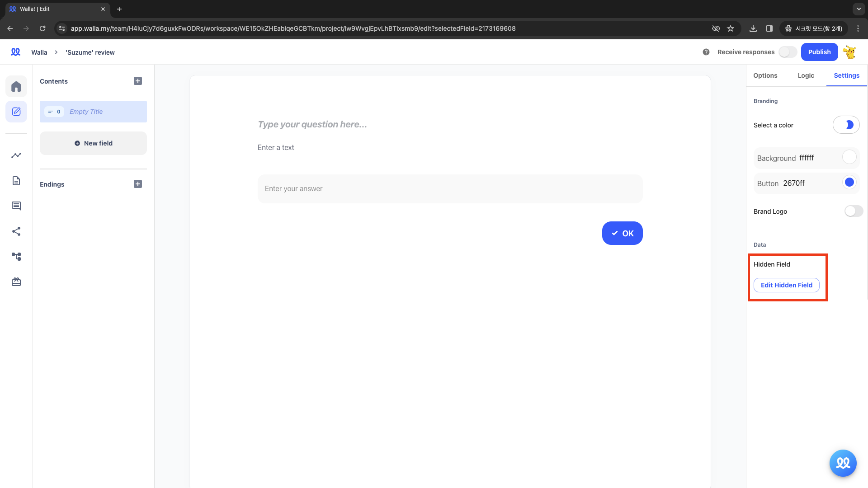Open the analytics trend line icon

(x=16, y=155)
